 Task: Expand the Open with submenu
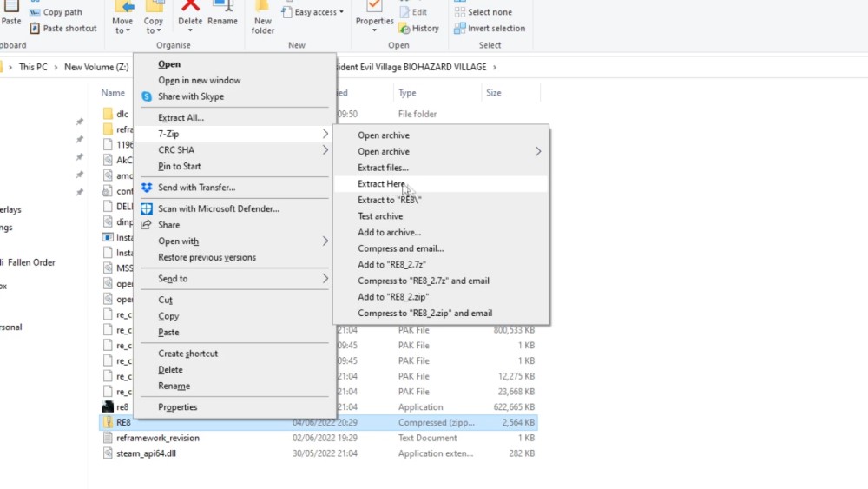tap(325, 241)
